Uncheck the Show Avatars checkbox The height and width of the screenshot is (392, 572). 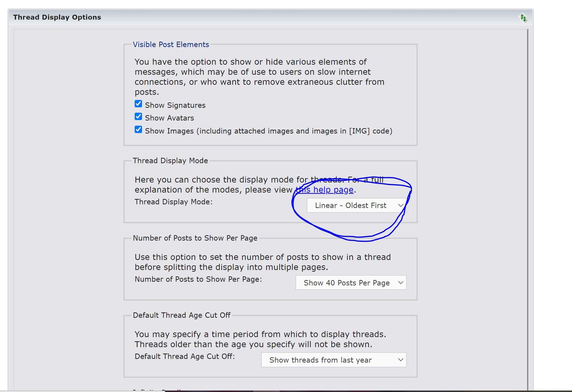pyautogui.click(x=138, y=117)
